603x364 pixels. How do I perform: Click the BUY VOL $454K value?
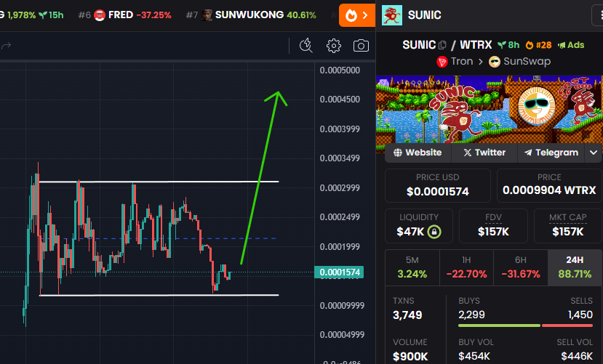click(x=474, y=356)
